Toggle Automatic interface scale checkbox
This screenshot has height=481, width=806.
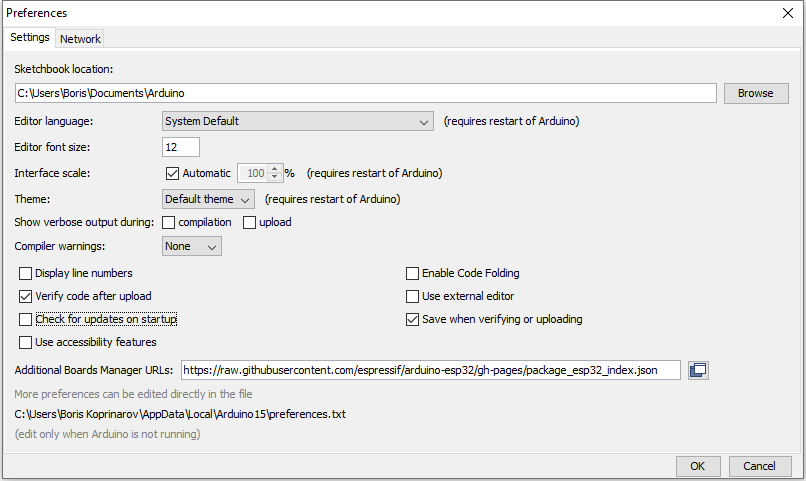click(172, 173)
